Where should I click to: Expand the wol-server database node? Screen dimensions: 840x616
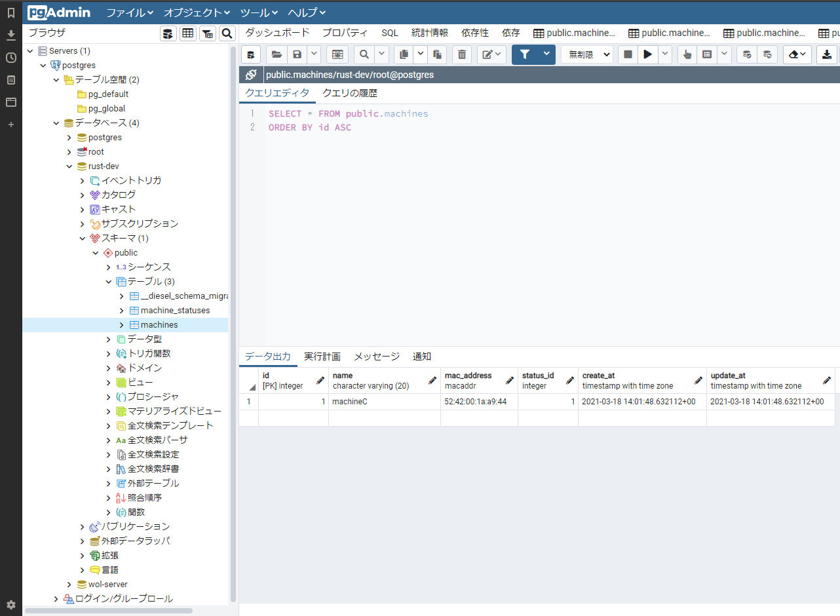(x=69, y=585)
